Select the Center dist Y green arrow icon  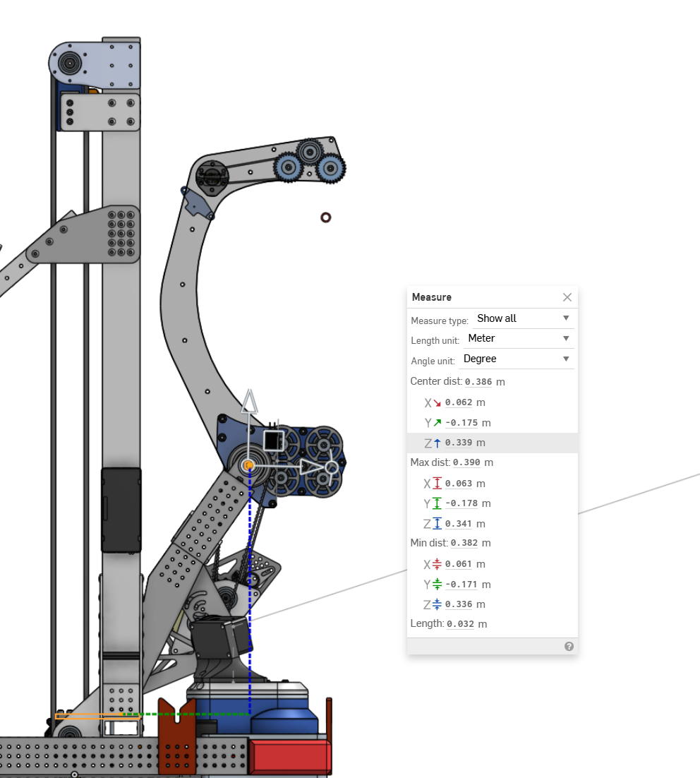tap(437, 423)
